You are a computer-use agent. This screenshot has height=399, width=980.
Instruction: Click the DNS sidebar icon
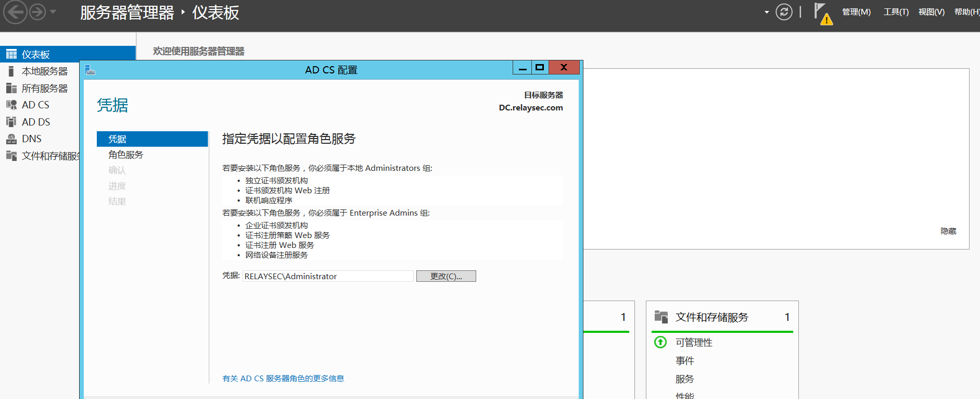tap(11, 139)
